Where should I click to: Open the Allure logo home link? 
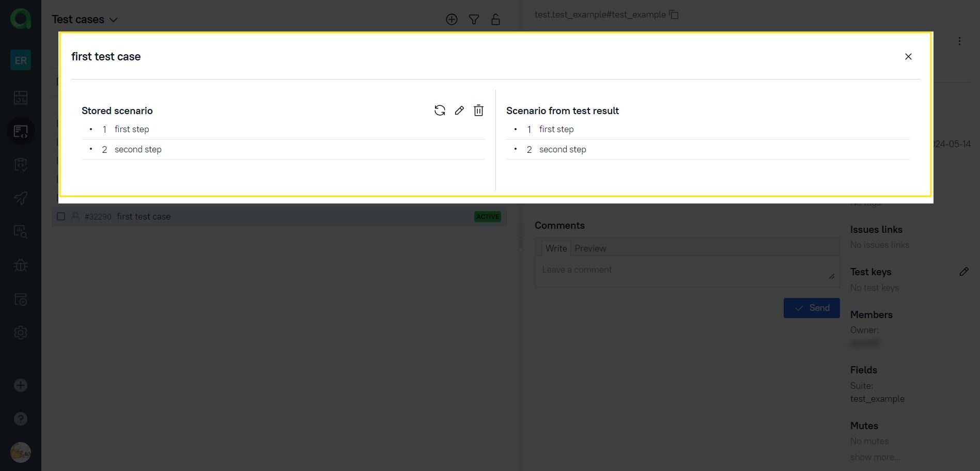click(x=21, y=19)
